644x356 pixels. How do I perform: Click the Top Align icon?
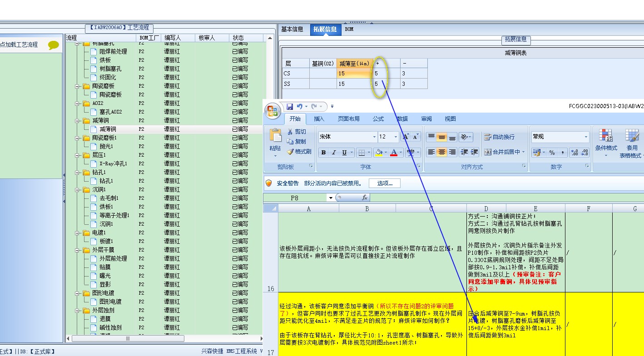[x=431, y=137]
